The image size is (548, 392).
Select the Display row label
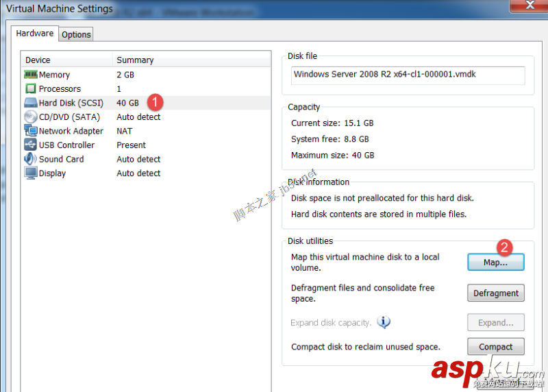52,173
